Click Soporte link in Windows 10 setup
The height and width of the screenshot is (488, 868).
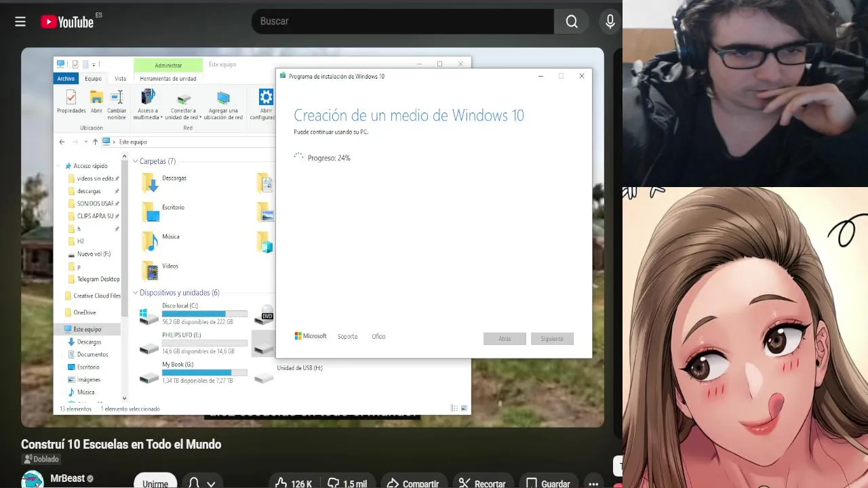click(347, 336)
